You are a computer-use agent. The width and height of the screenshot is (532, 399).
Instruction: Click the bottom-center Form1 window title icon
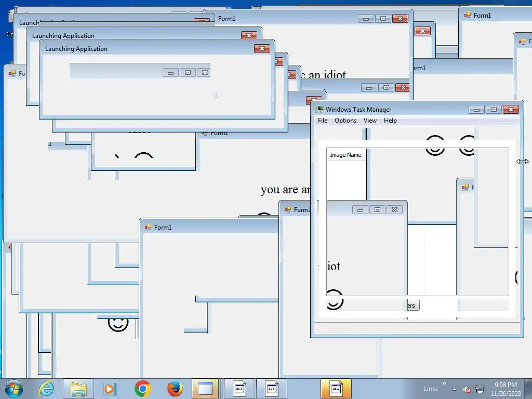148,227
